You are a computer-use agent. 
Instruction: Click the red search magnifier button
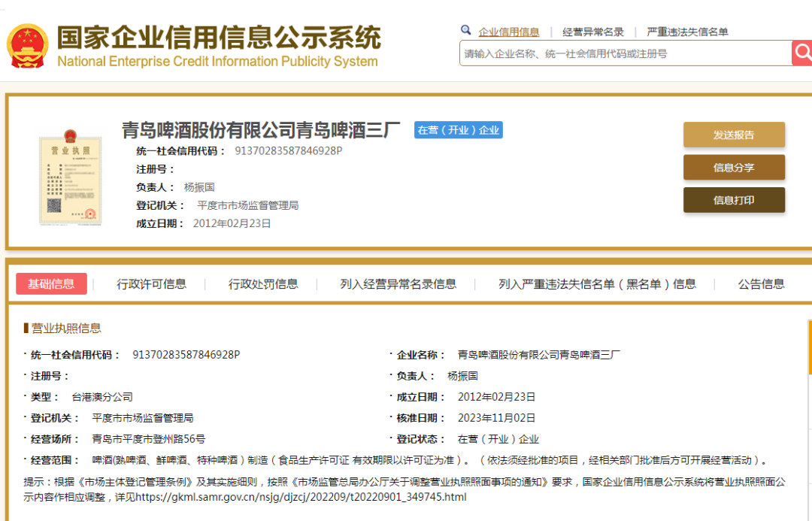(x=802, y=53)
